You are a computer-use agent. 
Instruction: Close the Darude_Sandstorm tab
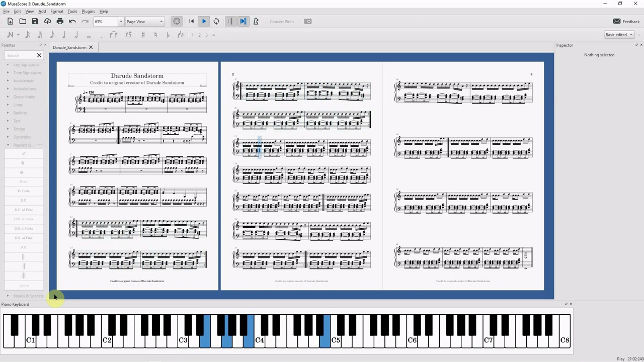pyautogui.click(x=91, y=47)
